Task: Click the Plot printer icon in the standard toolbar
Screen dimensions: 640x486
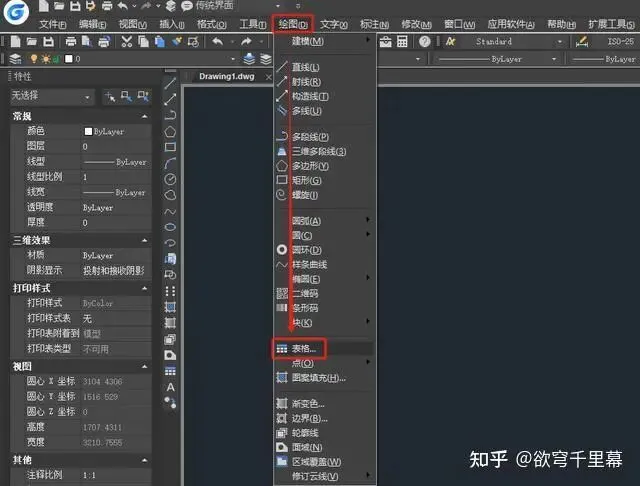Action: tap(71, 42)
